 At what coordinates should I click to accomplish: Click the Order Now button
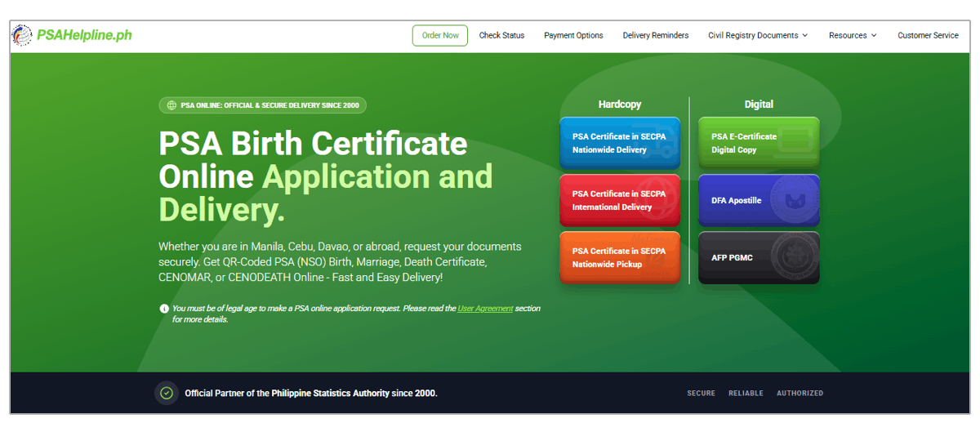coord(440,35)
